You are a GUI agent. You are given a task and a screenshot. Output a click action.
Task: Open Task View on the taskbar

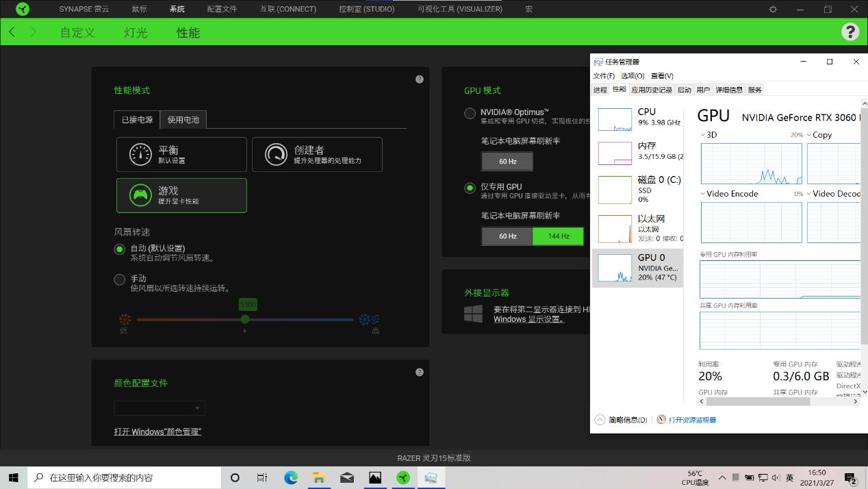262,477
